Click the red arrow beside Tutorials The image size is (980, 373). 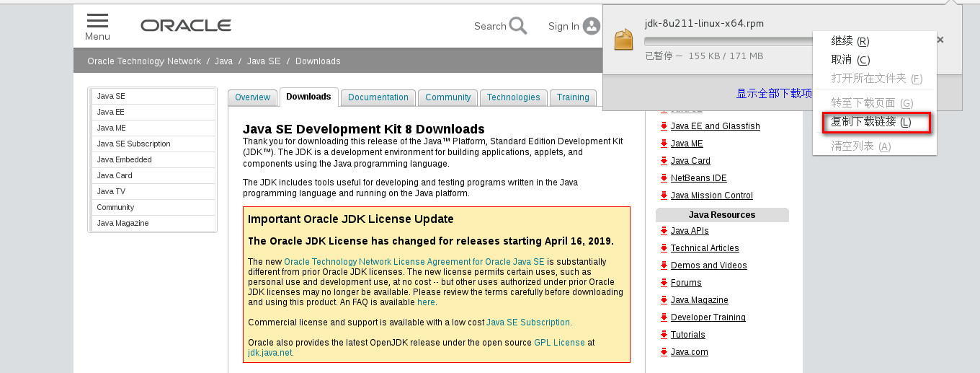pos(664,335)
